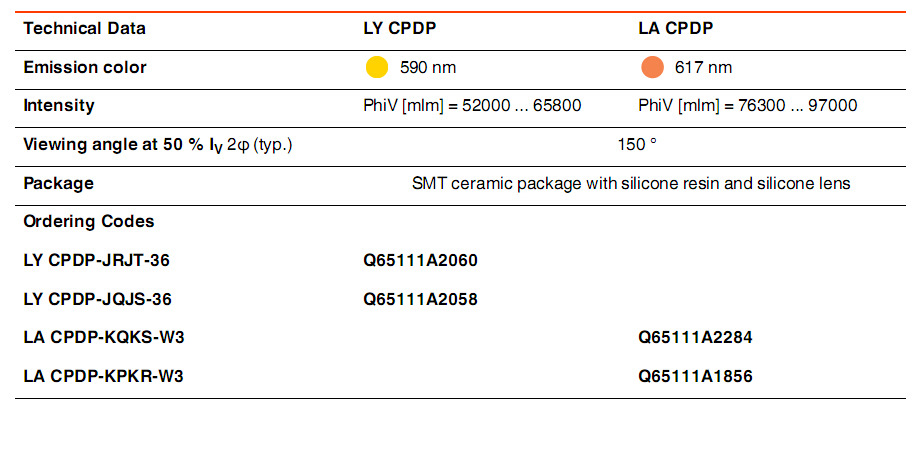
Task: Click the 150 ° viewing angle value
Action: (x=637, y=144)
